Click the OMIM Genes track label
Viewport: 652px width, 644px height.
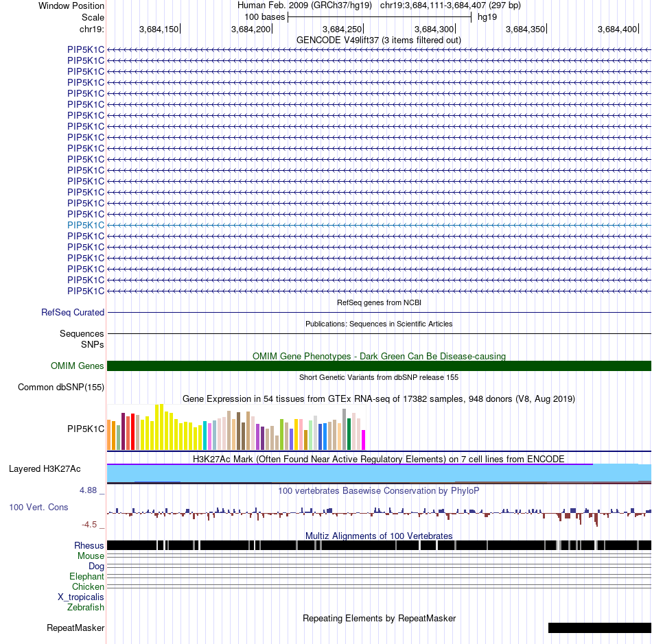point(78,366)
